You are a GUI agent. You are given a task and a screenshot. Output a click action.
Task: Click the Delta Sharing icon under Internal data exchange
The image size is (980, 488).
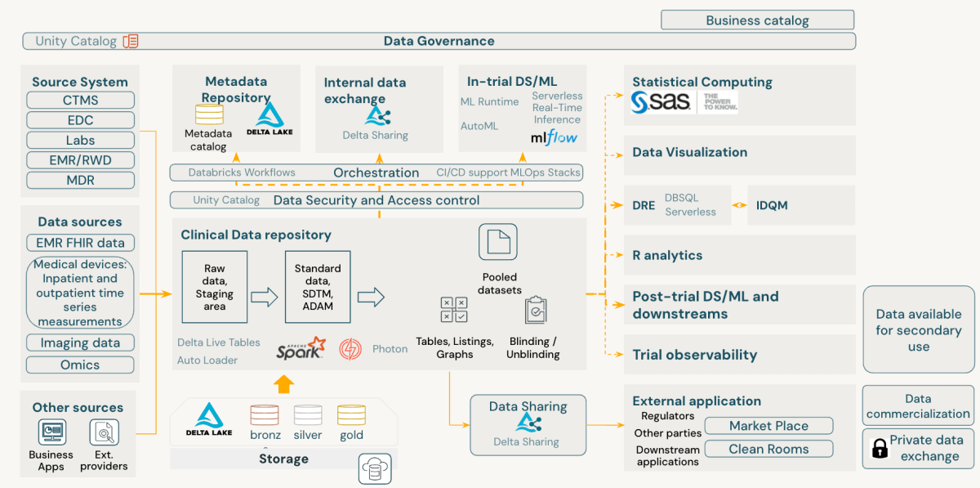click(376, 115)
